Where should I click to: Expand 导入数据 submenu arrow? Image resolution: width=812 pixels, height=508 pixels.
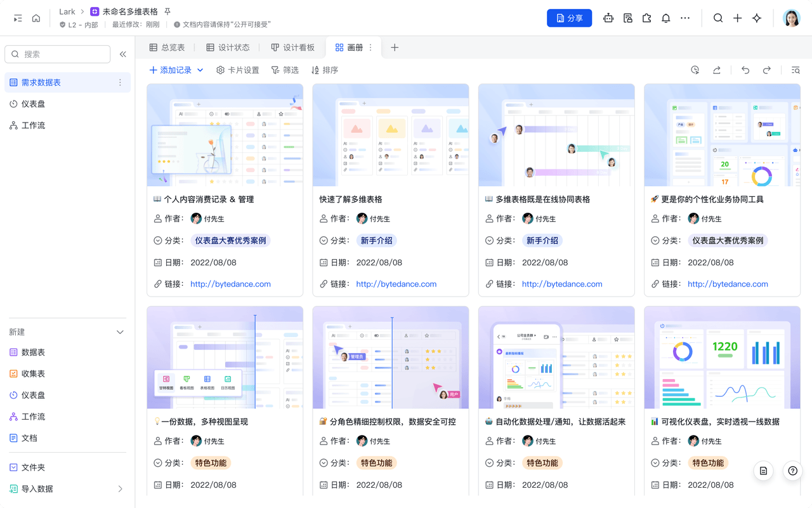(120, 489)
